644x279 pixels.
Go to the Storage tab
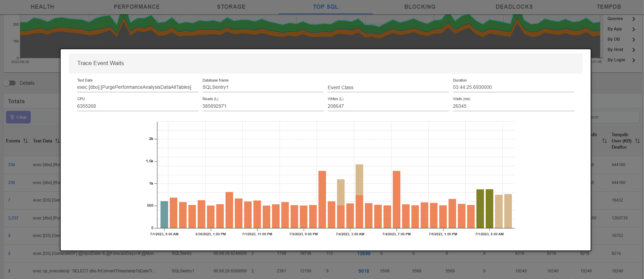coord(231,7)
